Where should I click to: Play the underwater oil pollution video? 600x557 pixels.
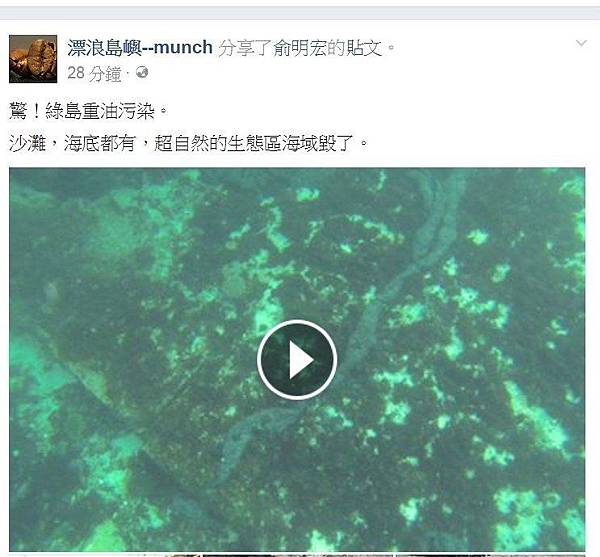(x=297, y=359)
